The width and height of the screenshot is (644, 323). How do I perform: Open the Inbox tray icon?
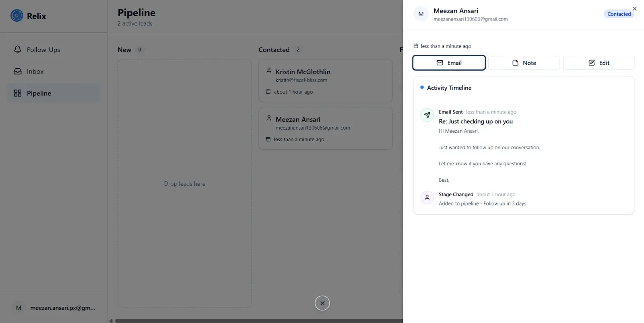click(x=18, y=71)
